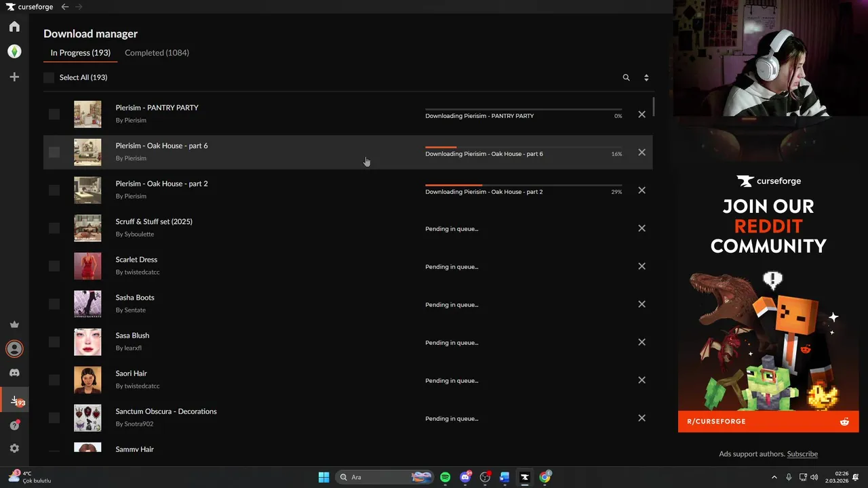Screen dimensions: 868x488
Task: Tick checkbox for Scruff & Stuff set
Action: point(54,228)
